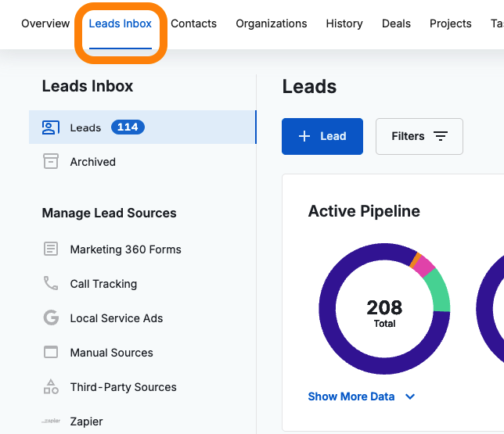Click the Third-Party Sources shapes icon

51,386
